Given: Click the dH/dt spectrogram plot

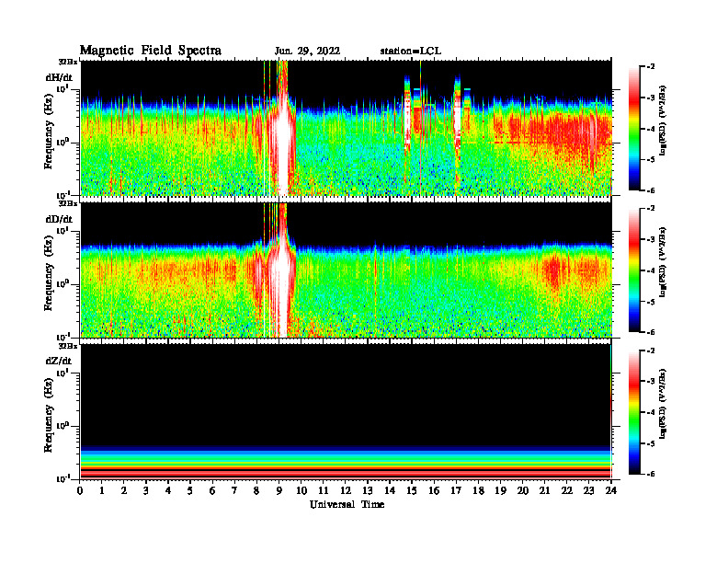Looking at the screenshot, I should 346,128.
